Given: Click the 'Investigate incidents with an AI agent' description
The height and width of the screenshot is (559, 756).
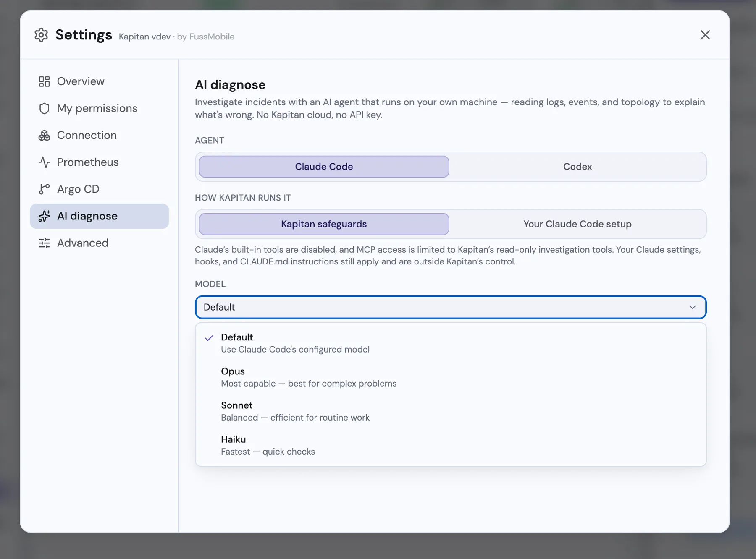Looking at the screenshot, I should (x=450, y=108).
